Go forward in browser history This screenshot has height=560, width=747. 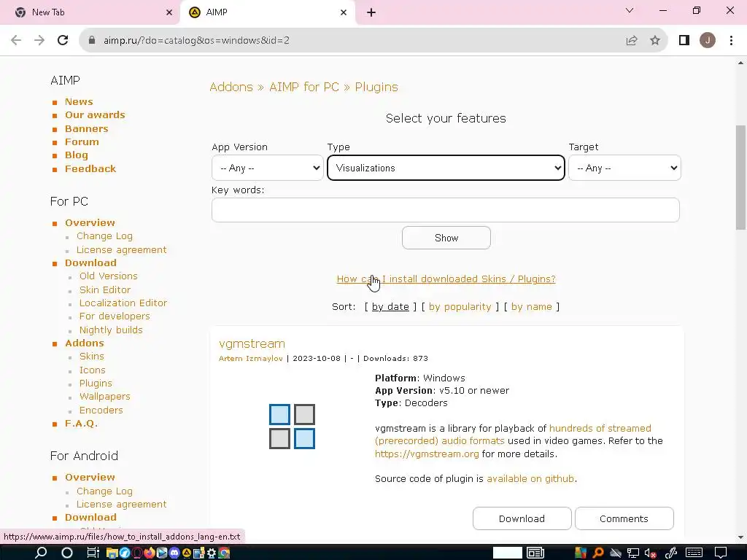click(39, 40)
